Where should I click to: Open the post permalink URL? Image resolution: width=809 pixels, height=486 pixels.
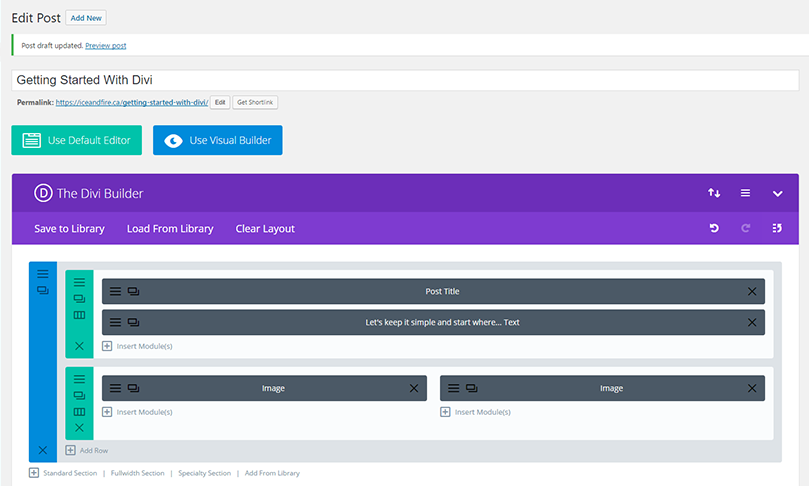point(132,102)
